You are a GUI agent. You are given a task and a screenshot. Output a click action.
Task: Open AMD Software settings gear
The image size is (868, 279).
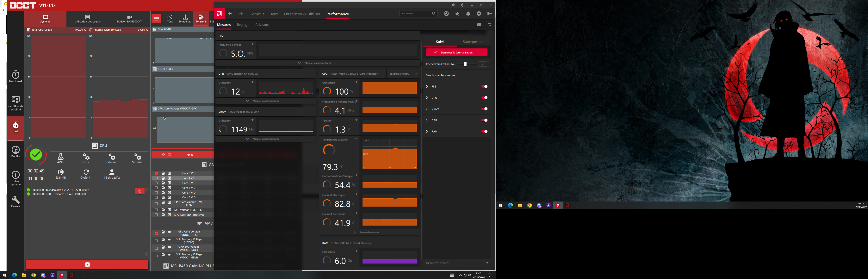point(479,14)
